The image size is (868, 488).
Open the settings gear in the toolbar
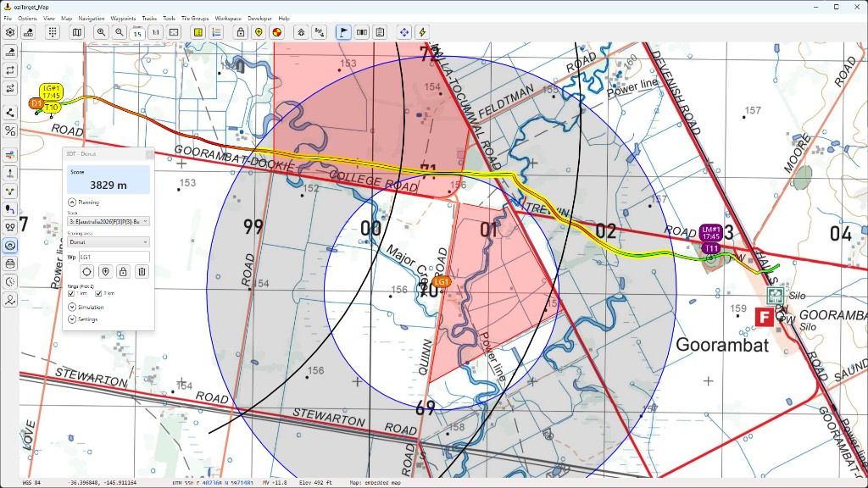tap(10, 32)
